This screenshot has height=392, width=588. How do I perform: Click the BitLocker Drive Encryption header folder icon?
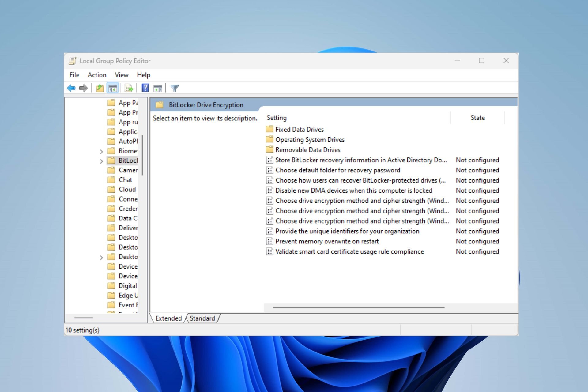(x=159, y=105)
